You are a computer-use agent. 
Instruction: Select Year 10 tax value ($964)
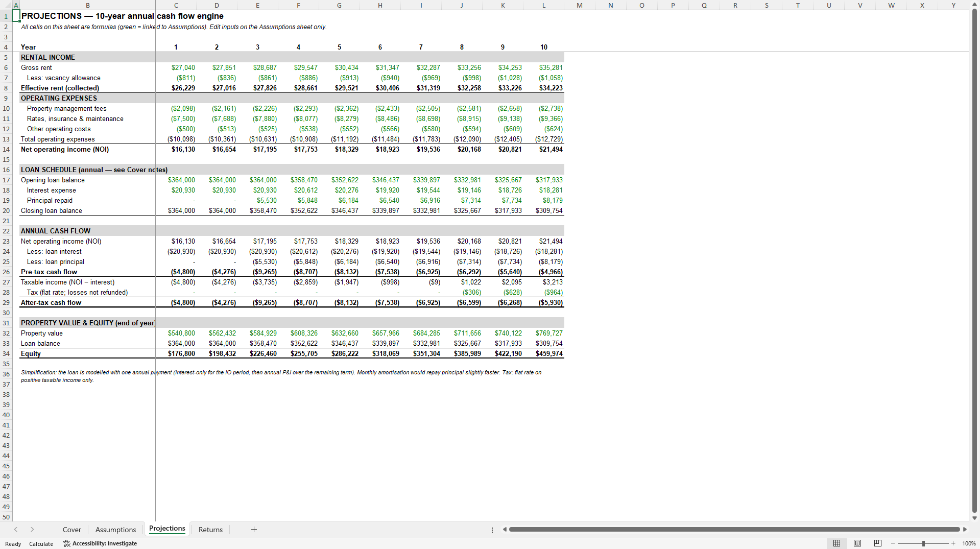[544, 292]
